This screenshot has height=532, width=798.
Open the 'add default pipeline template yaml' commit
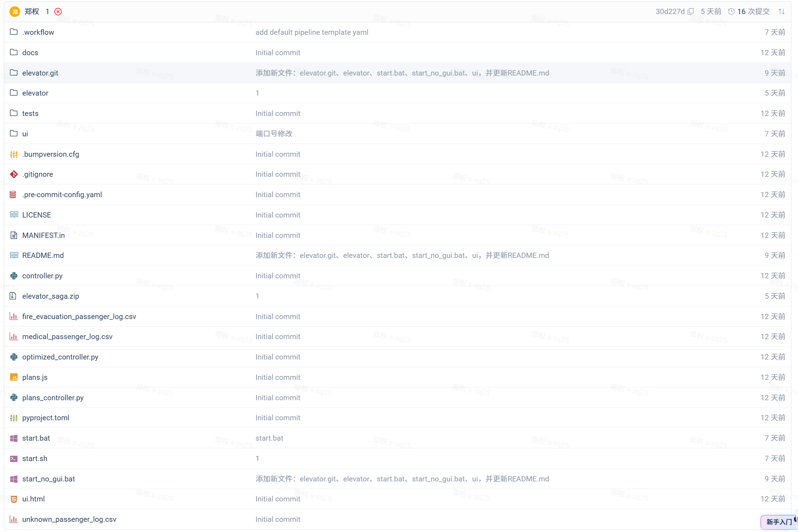312,32
